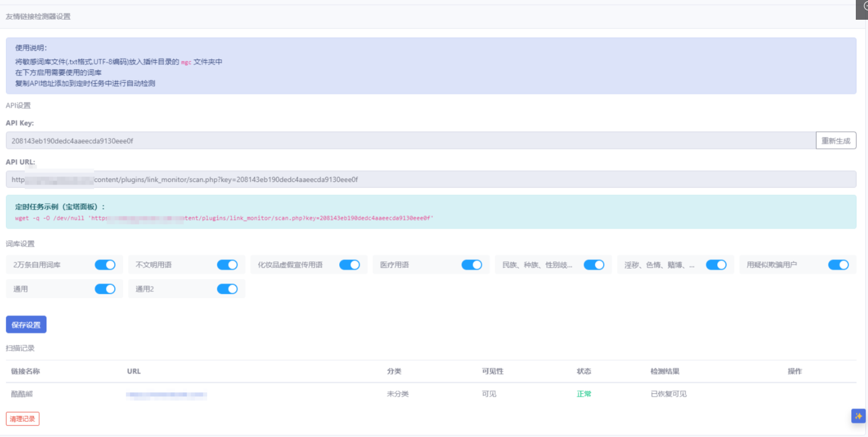The width and height of the screenshot is (868, 437).
Task: Toggle the 用疑似欺骗用户 switch
Action: [838, 265]
